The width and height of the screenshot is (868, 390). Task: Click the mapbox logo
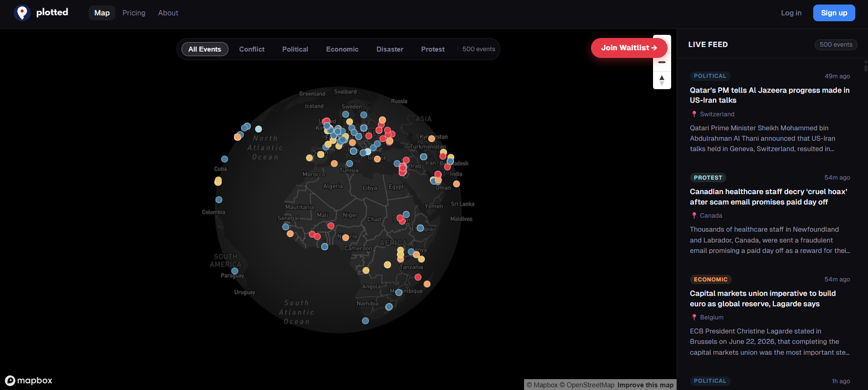(x=29, y=380)
